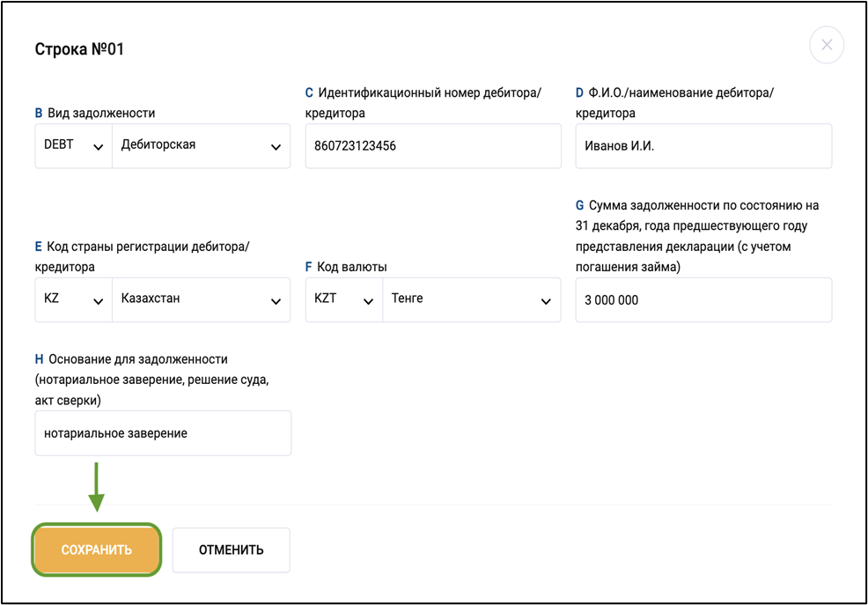Viewport: 868px width, 605px height.
Task: Focus the debtor name field Иванов И.И.
Action: point(702,146)
